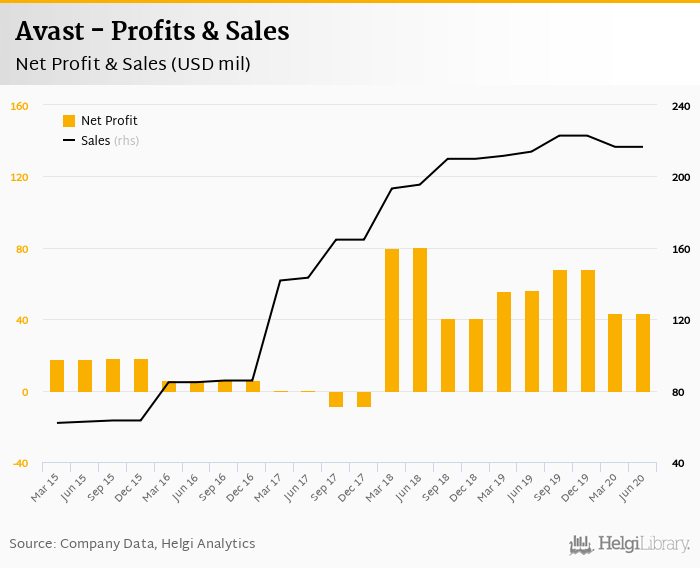Click the Mar 15 net profit bar

pyautogui.click(x=57, y=375)
